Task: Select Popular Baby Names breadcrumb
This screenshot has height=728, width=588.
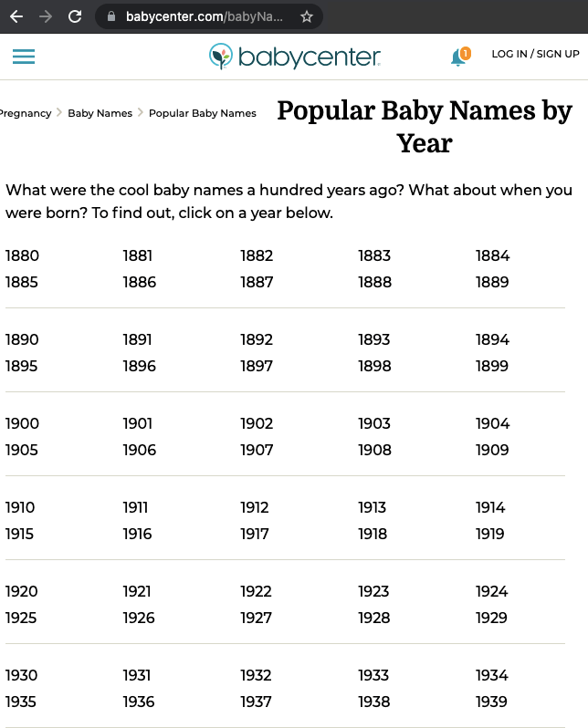Action: coord(203,113)
